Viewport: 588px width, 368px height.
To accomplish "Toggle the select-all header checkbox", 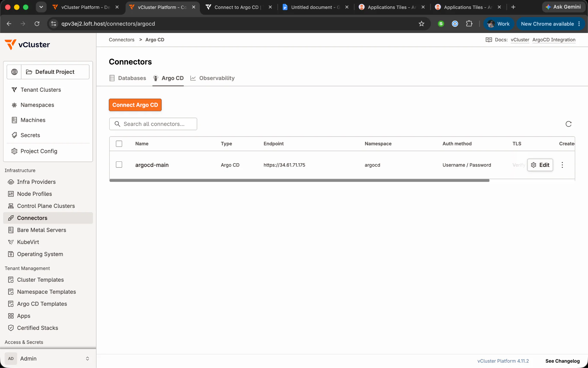I will [x=119, y=144].
